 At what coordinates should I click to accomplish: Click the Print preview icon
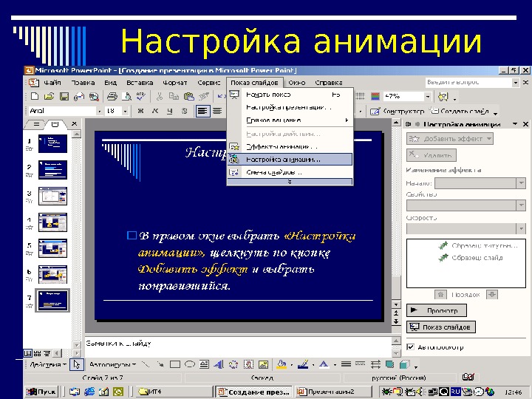pyautogui.click(x=126, y=96)
